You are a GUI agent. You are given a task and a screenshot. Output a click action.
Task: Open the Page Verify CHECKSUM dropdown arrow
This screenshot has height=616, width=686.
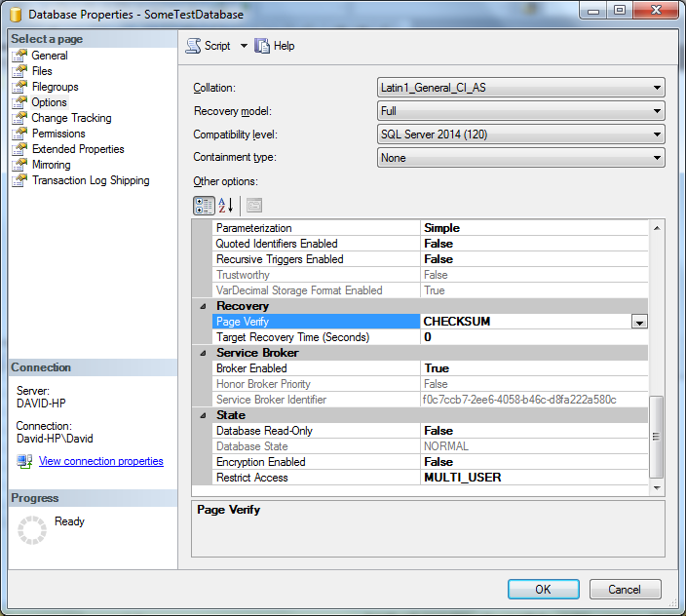point(639,322)
